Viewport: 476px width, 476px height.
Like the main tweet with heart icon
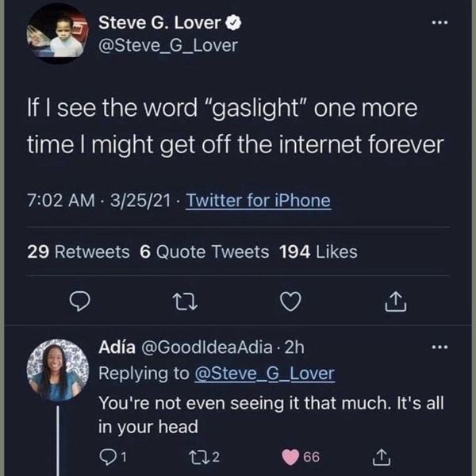[x=292, y=299]
